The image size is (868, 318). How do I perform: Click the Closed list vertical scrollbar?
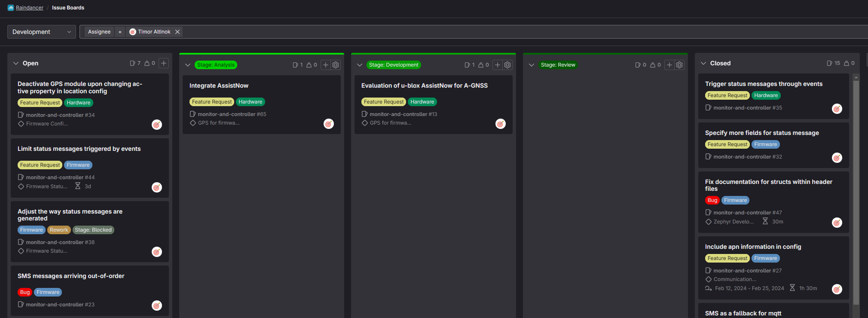(856, 193)
